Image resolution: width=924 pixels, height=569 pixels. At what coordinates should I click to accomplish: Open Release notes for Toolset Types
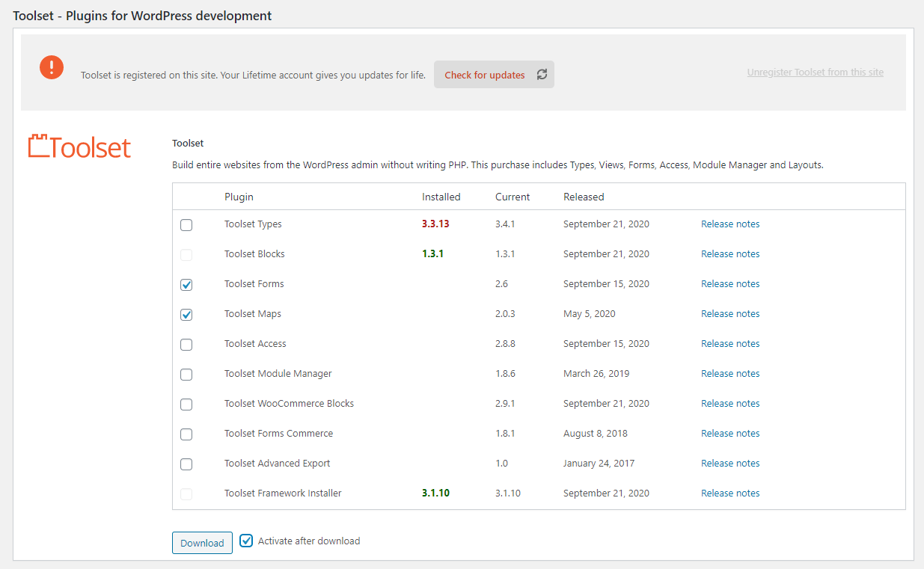pos(730,224)
